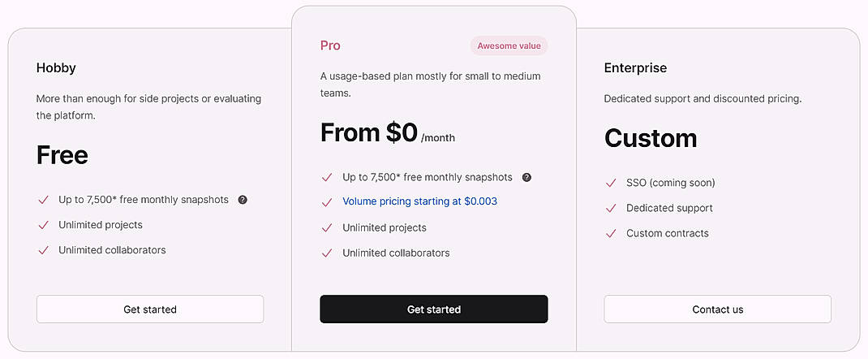Click the Hobby plan heading
Screen dimensions: 868x359
click(x=56, y=68)
